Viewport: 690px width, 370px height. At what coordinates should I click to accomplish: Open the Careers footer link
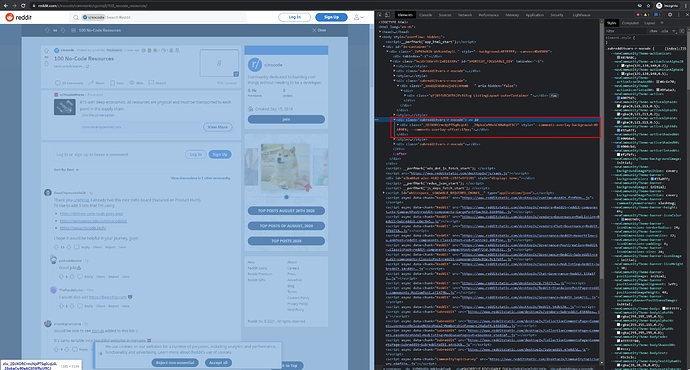[x=293, y=268]
